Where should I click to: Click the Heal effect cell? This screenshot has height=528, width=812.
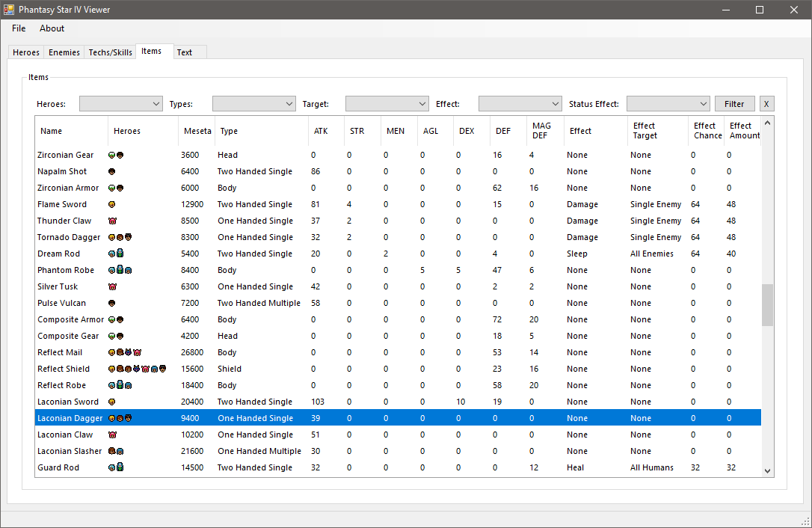(575, 468)
